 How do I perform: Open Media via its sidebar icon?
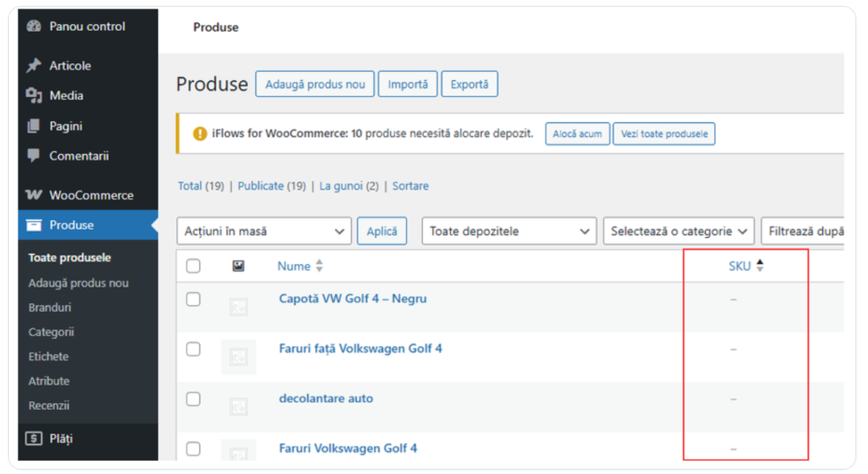pyautogui.click(x=33, y=96)
